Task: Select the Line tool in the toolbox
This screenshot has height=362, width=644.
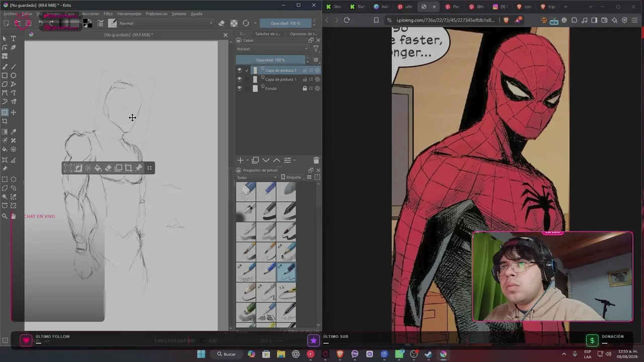Action: tap(14, 67)
